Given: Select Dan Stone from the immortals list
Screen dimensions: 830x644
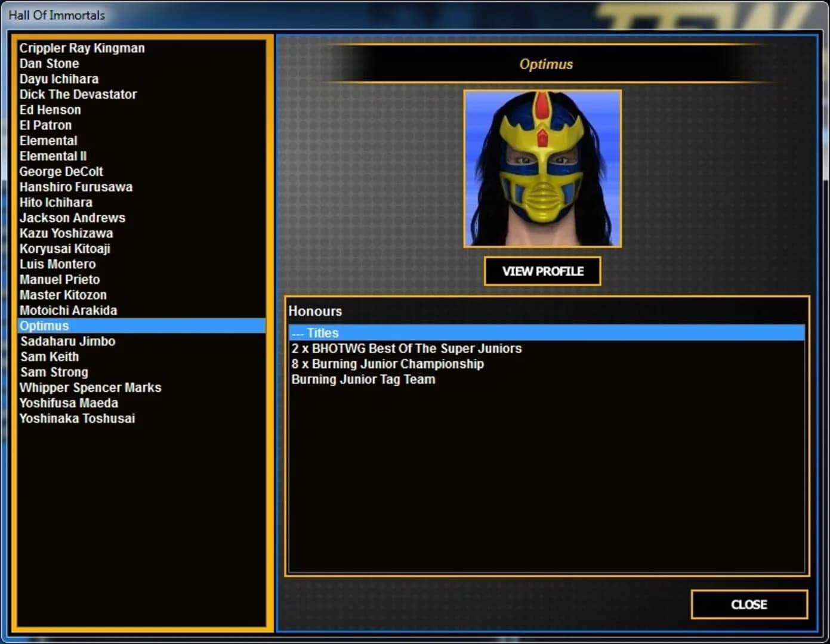Looking at the screenshot, I should click(x=49, y=63).
